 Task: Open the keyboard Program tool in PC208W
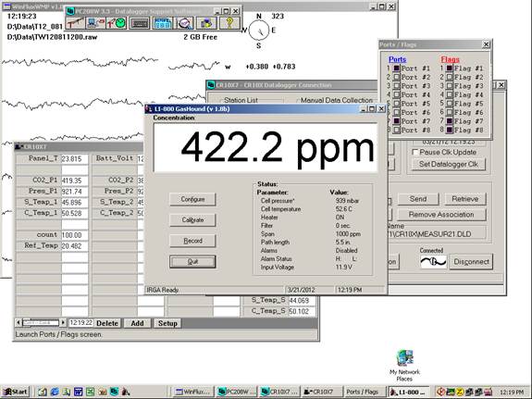pyautogui.click(x=140, y=23)
